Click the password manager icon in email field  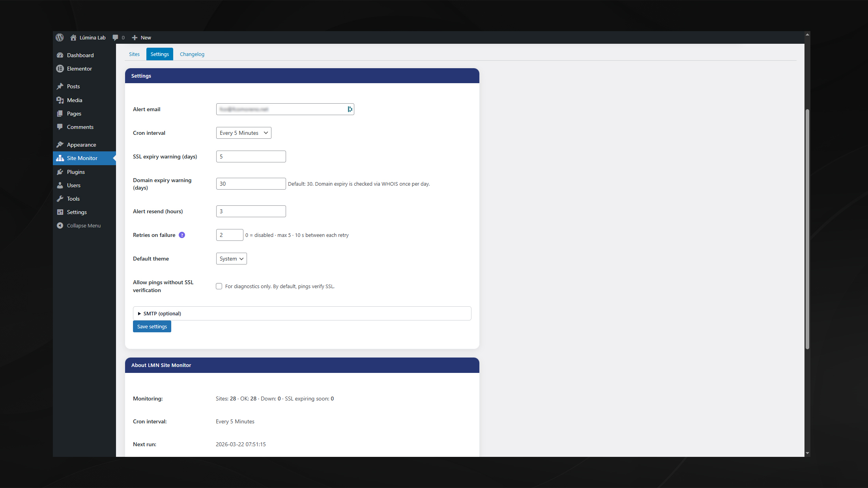pyautogui.click(x=350, y=109)
